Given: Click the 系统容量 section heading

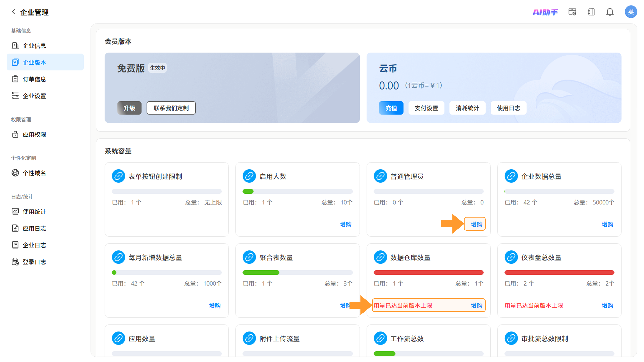Looking at the screenshot, I should point(118,151).
